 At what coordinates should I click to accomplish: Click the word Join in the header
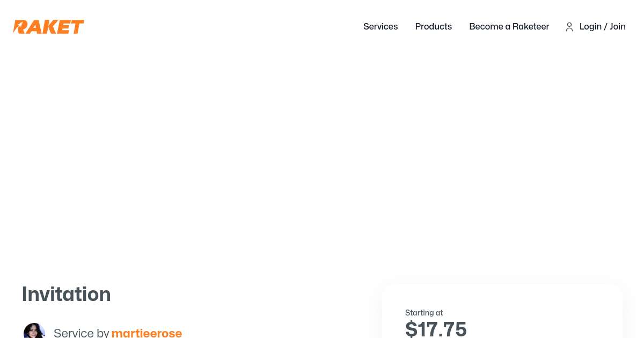618,27
